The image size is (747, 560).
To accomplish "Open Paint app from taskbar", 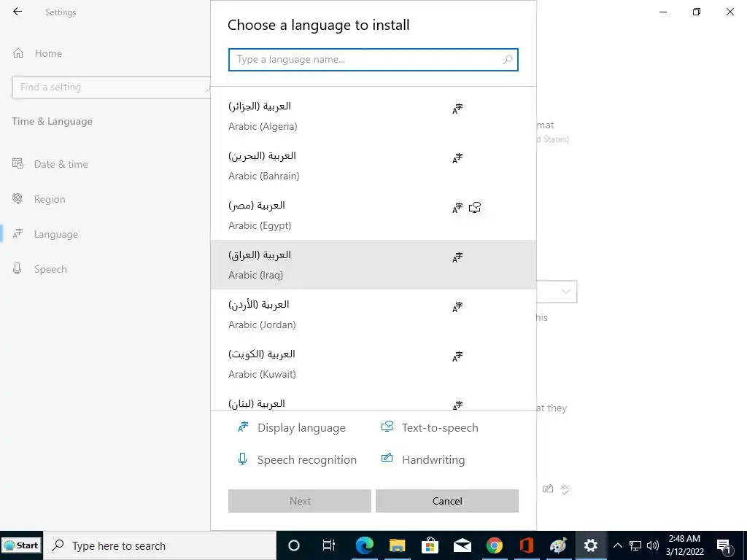I will click(558, 545).
